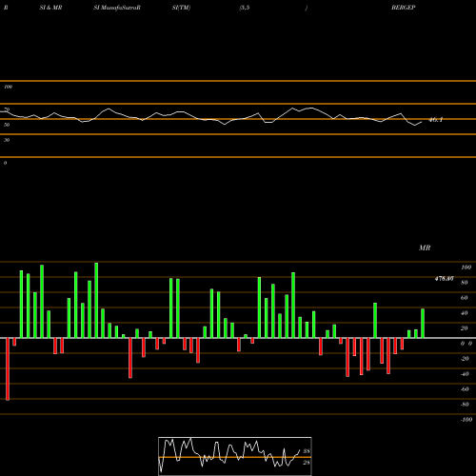Click the 28 label in mini chart
The height and width of the screenshot is (476, 476).
(307, 463)
